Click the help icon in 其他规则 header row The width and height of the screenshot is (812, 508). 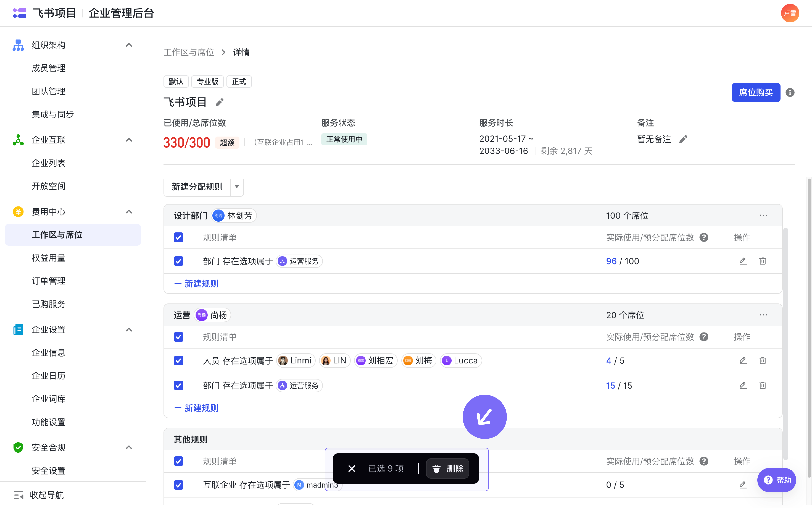click(x=704, y=461)
